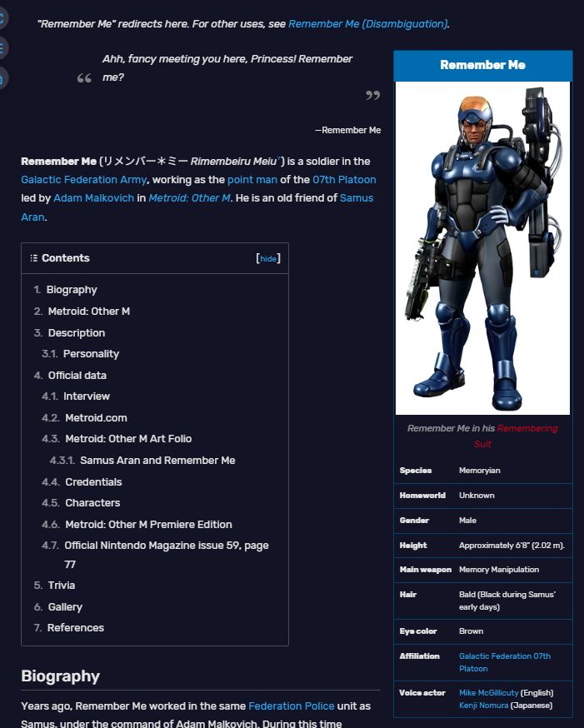The image size is (584, 728).
Task: Open the Samus Aran link
Action: click(x=357, y=197)
